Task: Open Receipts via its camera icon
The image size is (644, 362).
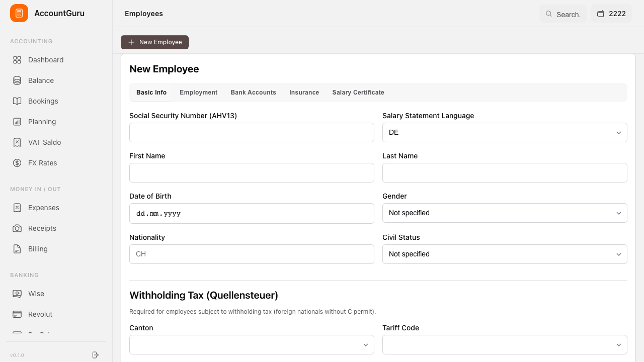Action: pyautogui.click(x=17, y=228)
